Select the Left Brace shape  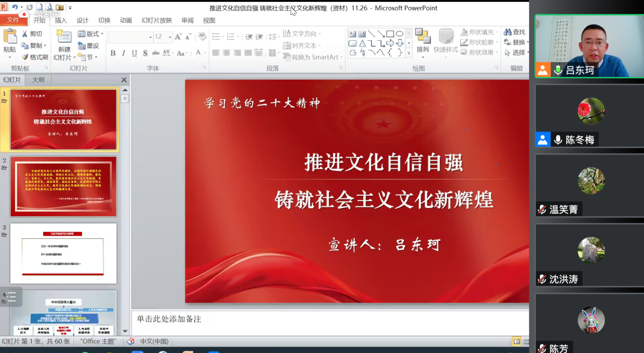[390, 53]
